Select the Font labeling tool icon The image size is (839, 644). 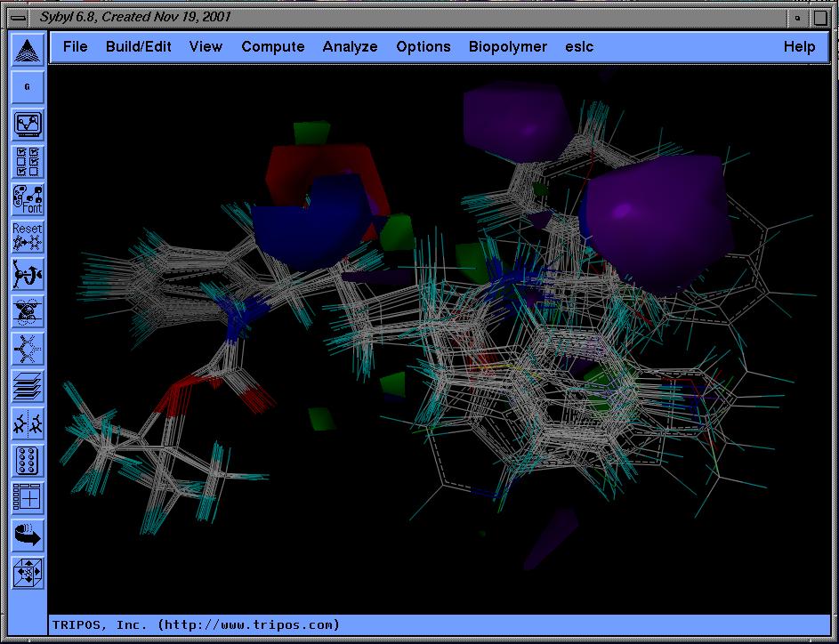(x=28, y=199)
